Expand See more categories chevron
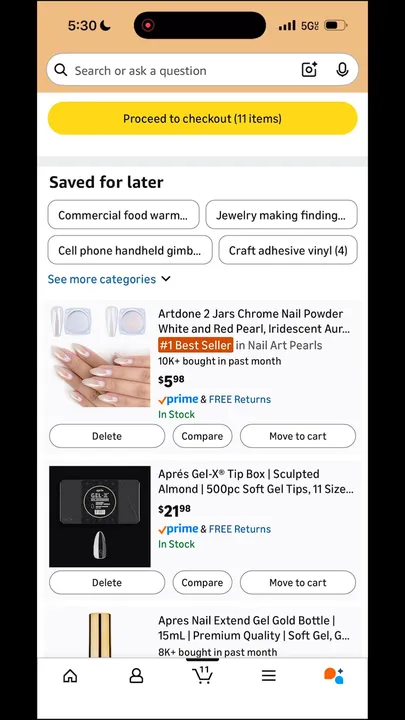 coord(166,279)
